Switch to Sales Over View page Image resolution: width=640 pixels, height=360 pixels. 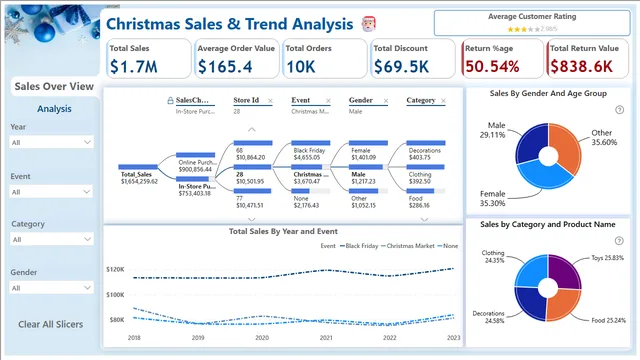click(x=54, y=87)
